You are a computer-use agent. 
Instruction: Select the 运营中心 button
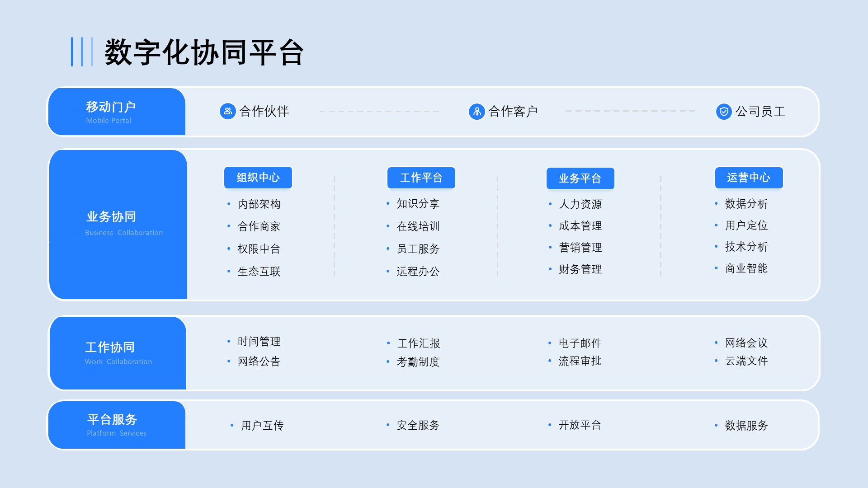749,178
